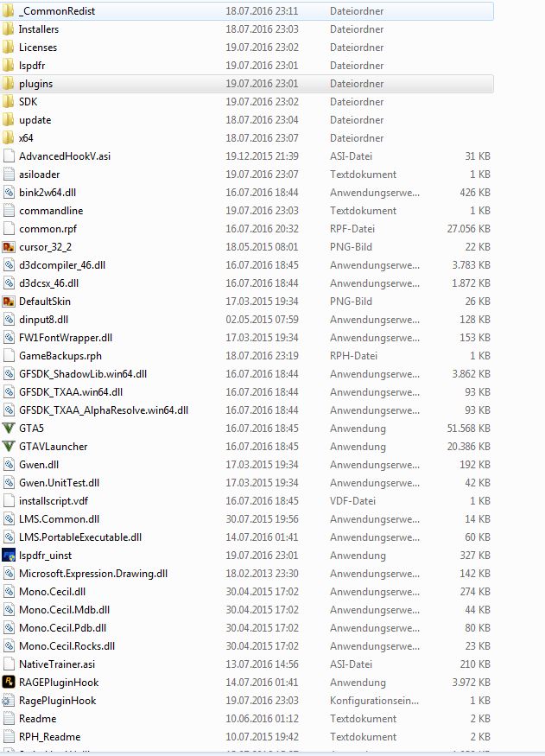The height and width of the screenshot is (756, 545).
Task: Select the update folder
Action: pyautogui.click(x=247, y=120)
